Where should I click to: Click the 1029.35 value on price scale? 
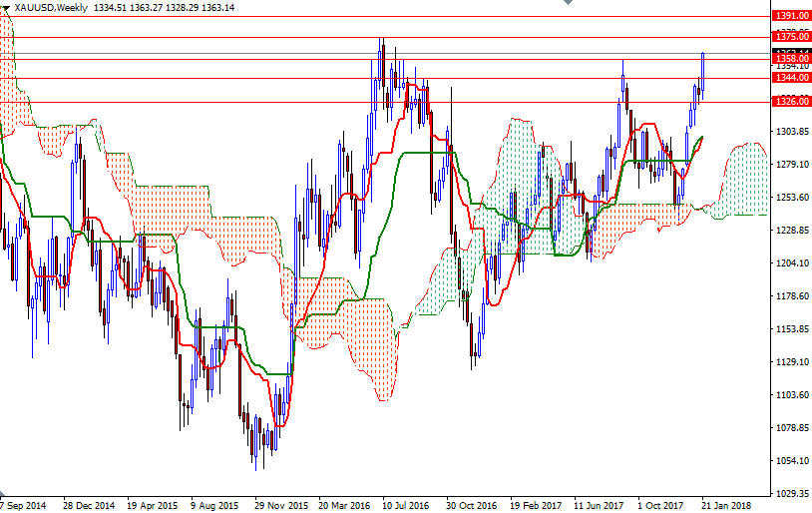(x=790, y=494)
